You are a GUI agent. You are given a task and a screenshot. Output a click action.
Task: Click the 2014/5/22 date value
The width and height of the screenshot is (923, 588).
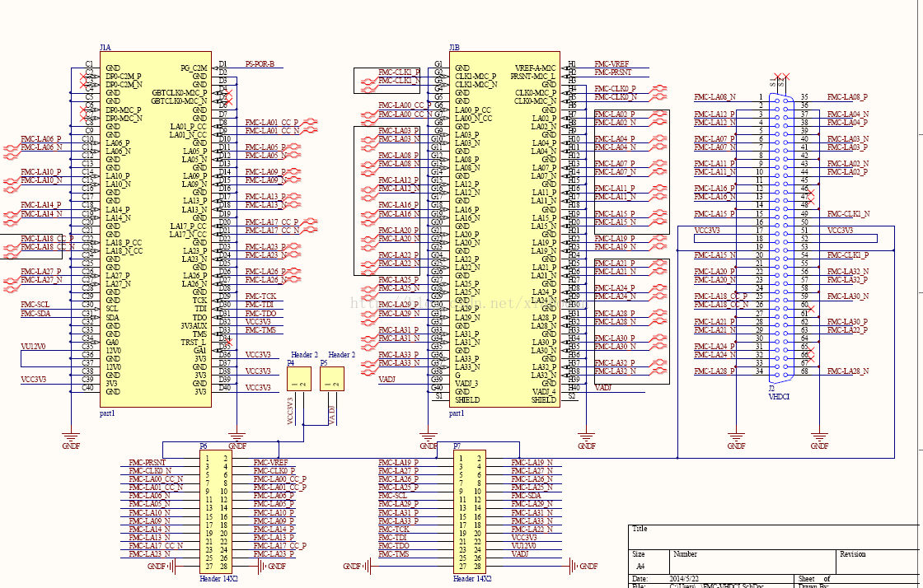(684, 579)
